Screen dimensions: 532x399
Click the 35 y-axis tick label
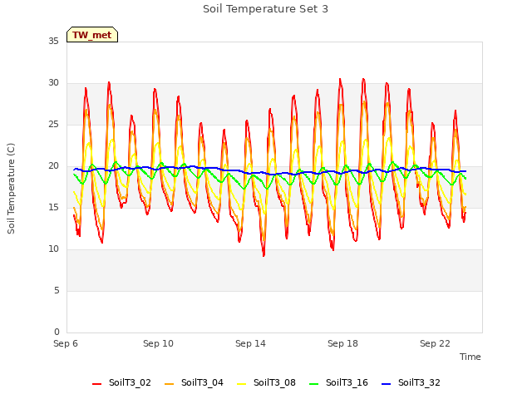pyautogui.click(x=53, y=41)
